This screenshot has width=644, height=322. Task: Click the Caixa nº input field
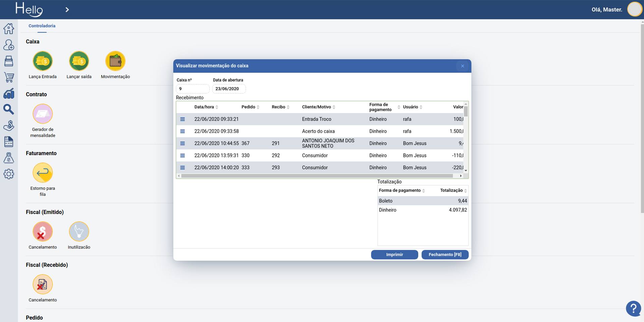pos(193,89)
